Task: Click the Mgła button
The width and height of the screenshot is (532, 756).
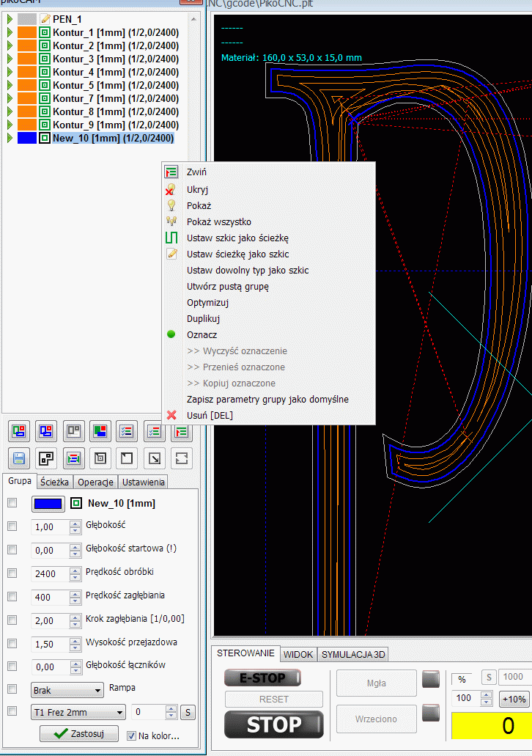Action: pos(377,683)
